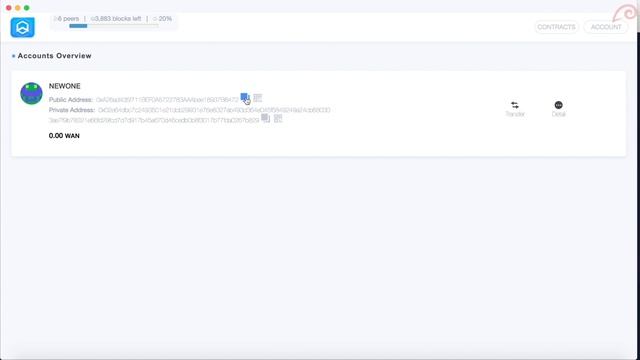Open Detail for NEWONE account
The height and width of the screenshot is (360, 640).
point(558,109)
